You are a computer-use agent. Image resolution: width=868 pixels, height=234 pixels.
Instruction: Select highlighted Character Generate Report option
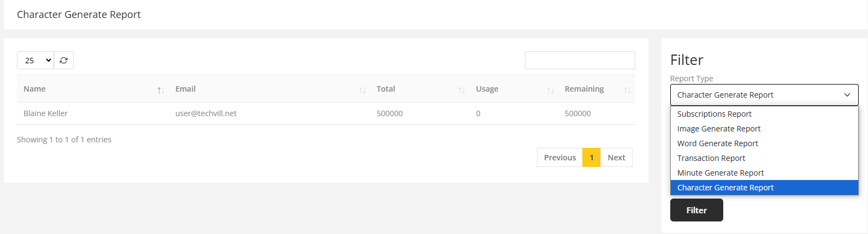(x=725, y=188)
